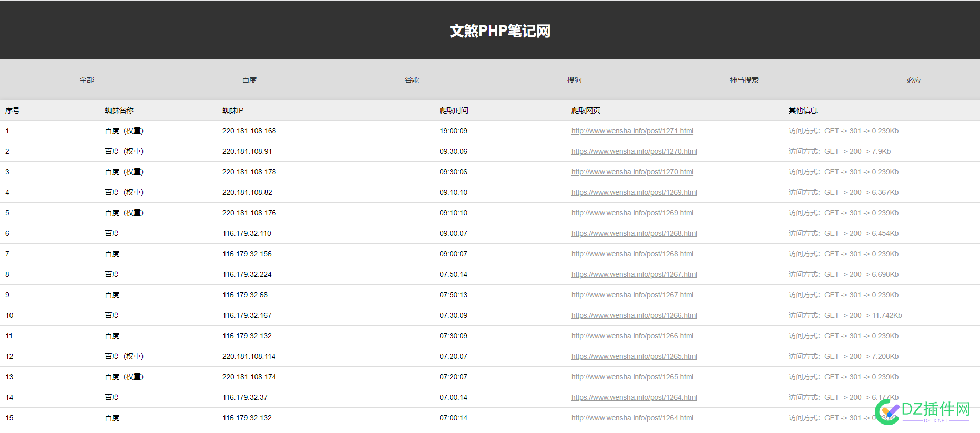Select IP cell 220.181.108.178
This screenshot has width=980, height=433.
249,172
